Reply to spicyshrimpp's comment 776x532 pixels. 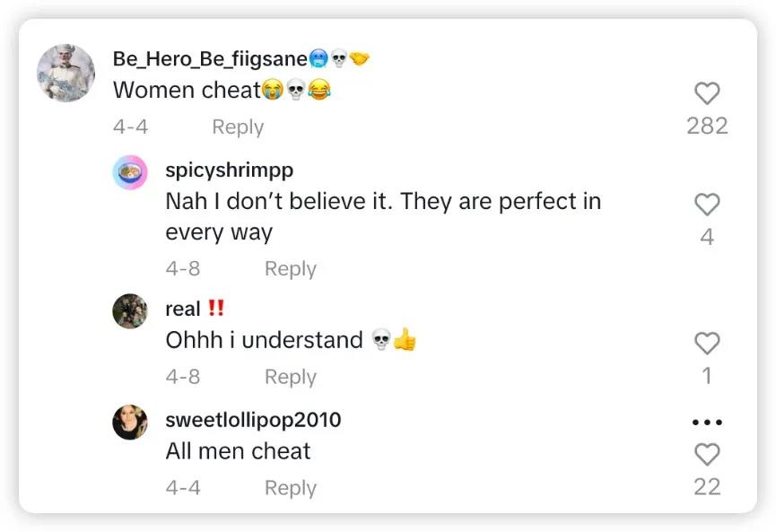click(290, 269)
